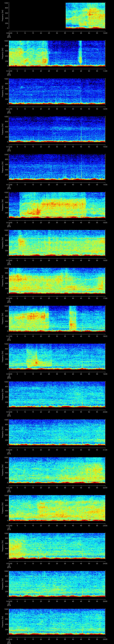The height and width of the screenshot is (644, 114).
Task: Click the 6:19:00 start time label
Action: pos(9,412)
